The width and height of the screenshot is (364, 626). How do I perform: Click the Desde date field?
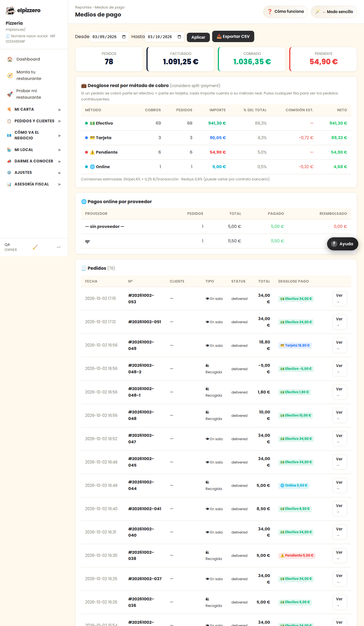(x=109, y=37)
